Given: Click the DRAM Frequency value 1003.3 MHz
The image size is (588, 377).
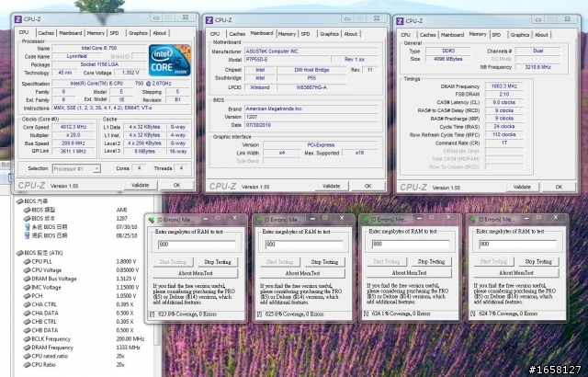Looking at the screenshot, I should pyautogui.click(x=504, y=86).
